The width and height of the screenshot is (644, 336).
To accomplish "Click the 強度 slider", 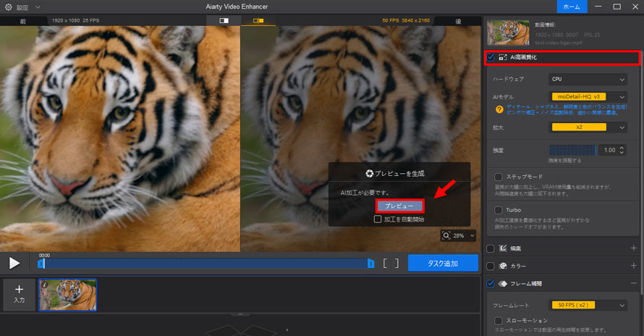I will (x=572, y=150).
